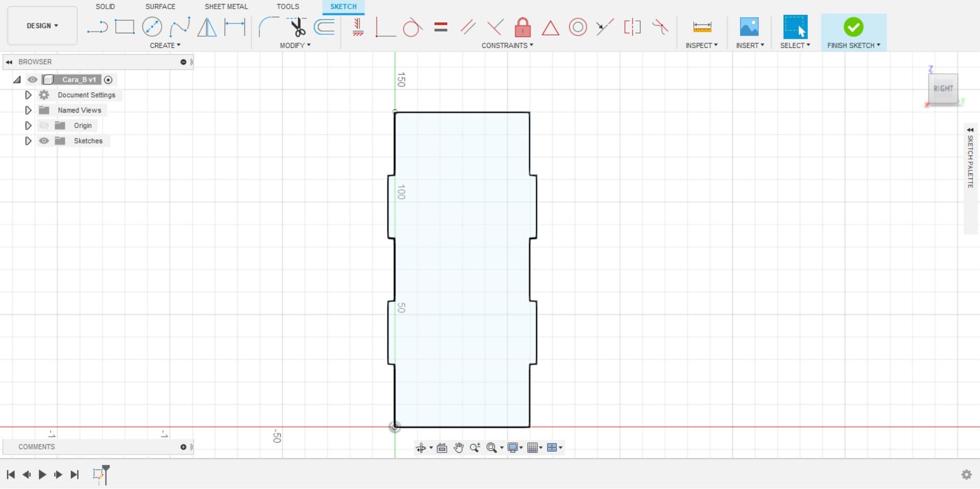Image resolution: width=980 pixels, height=489 pixels.
Task: Expand the Named Views node
Action: [28, 110]
